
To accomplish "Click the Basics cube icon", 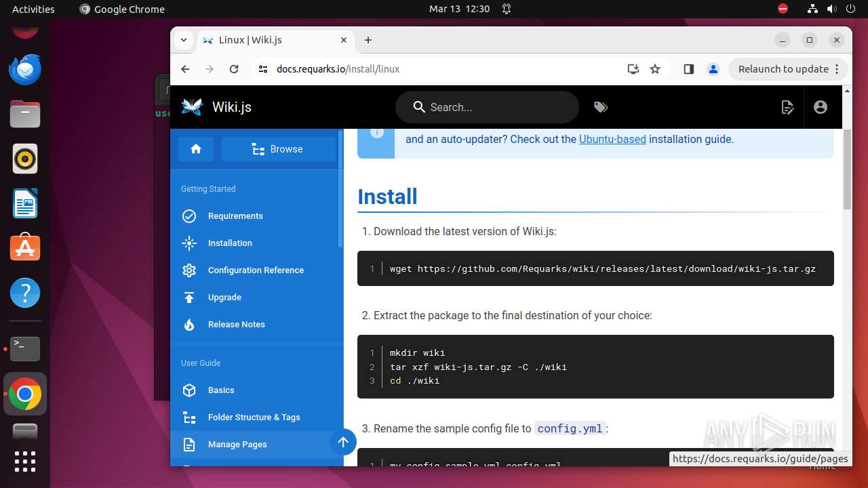I will pos(189,390).
